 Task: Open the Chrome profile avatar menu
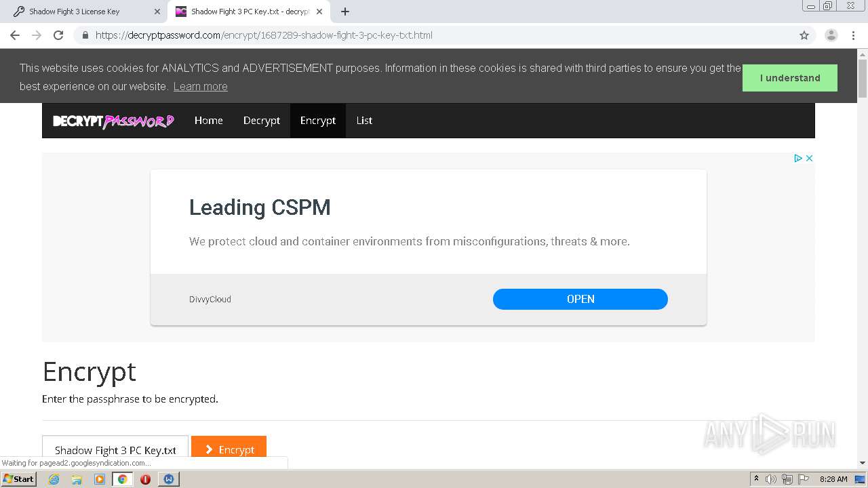[831, 35]
